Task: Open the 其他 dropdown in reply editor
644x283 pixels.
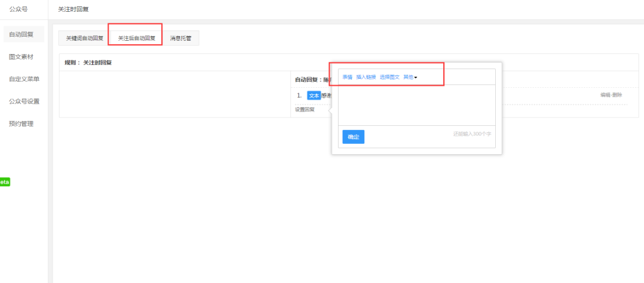Action: 411,77
